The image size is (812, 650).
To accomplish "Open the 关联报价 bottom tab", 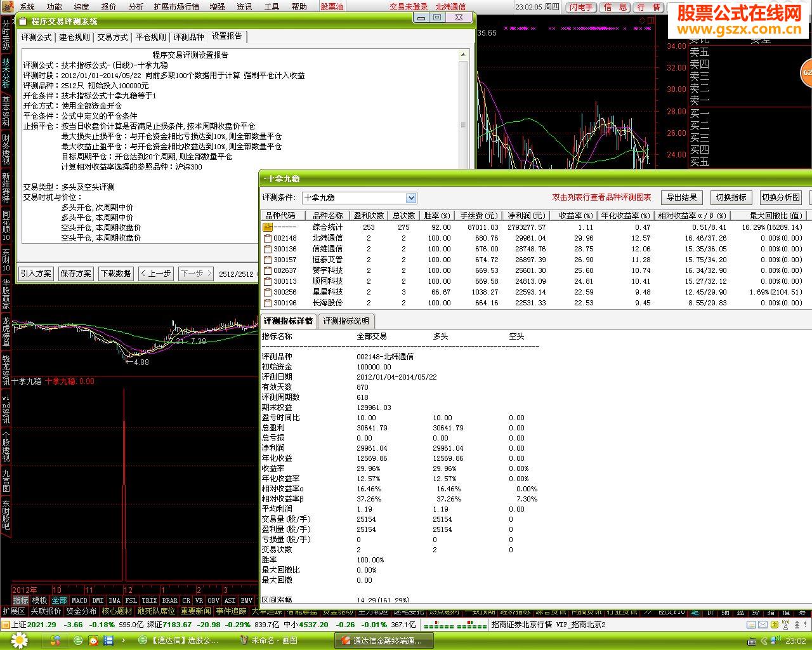I will point(46,611).
